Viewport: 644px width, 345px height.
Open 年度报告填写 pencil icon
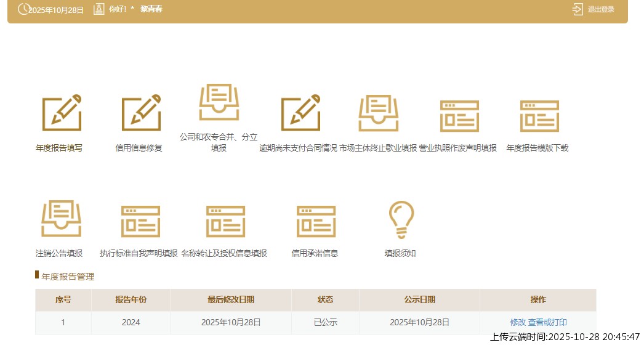pyautogui.click(x=61, y=113)
